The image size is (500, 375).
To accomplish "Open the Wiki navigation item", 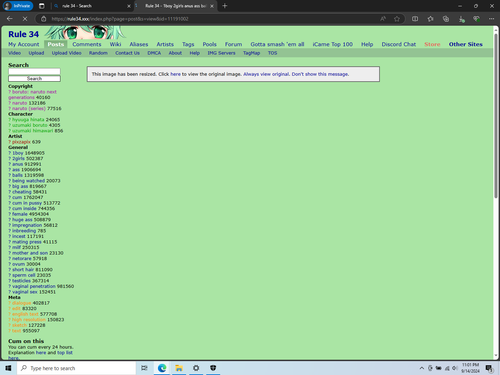I will pos(115,44).
